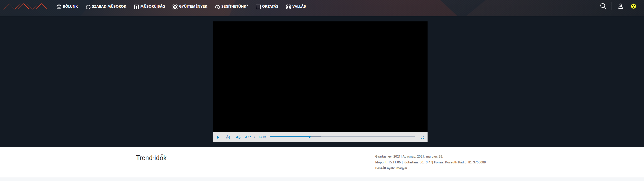This screenshot has width=644, height=181.
Task: Click the Kossuth Rádió source text
Action: click(456, 162)
